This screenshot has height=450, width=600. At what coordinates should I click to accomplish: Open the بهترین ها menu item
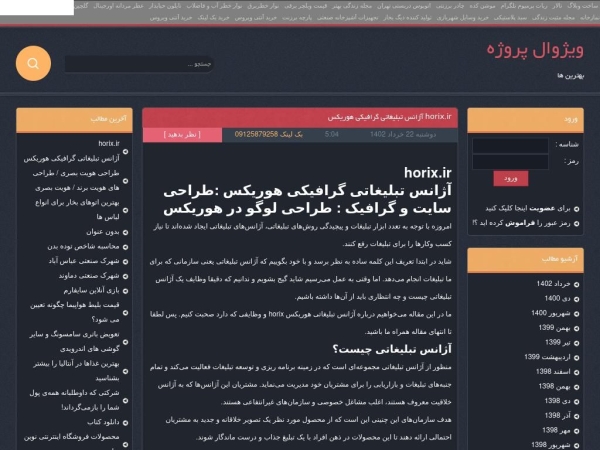tap(571, 76)
